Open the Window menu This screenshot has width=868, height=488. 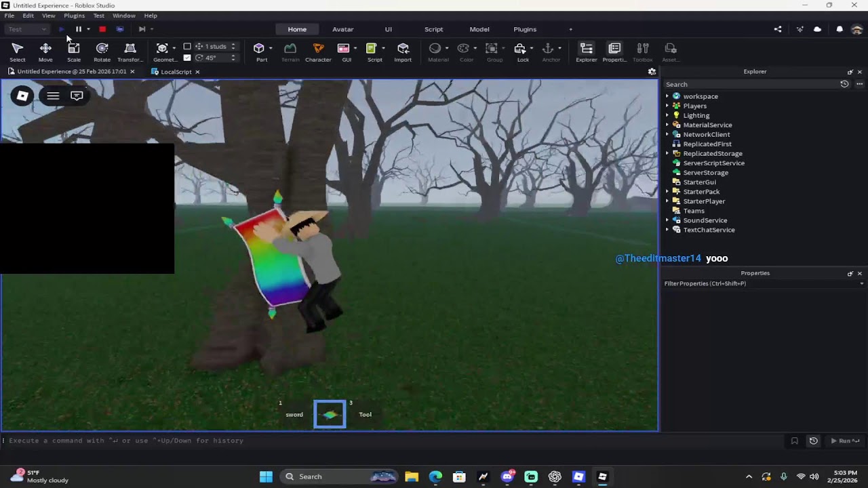click(x=124, y=16)
